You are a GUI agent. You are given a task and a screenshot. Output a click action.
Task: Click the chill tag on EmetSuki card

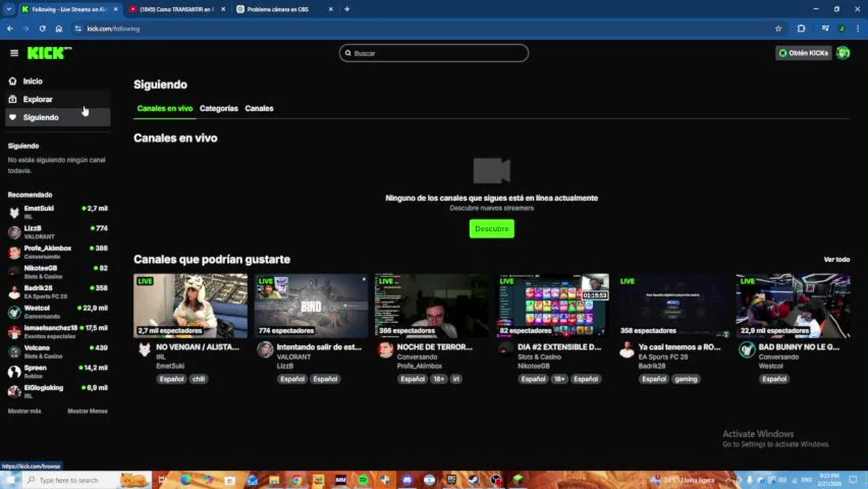click(x=198, y=379)
